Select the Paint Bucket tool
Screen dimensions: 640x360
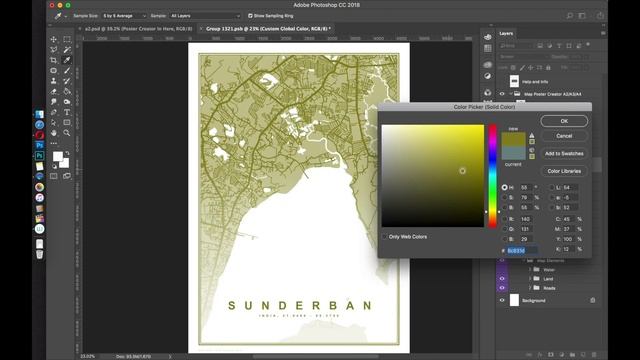click(67, 91)
